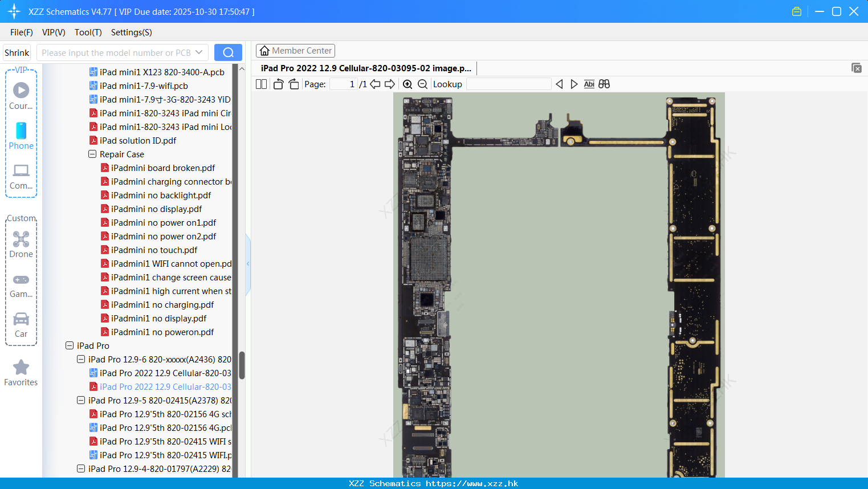868x489 pixels.
Task: Open the File(F) menu
Action: coord(22,32)
